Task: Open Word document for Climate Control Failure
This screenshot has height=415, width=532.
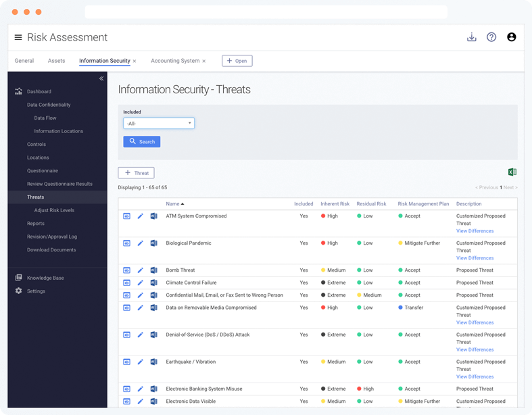Action: tap(153, 283)
